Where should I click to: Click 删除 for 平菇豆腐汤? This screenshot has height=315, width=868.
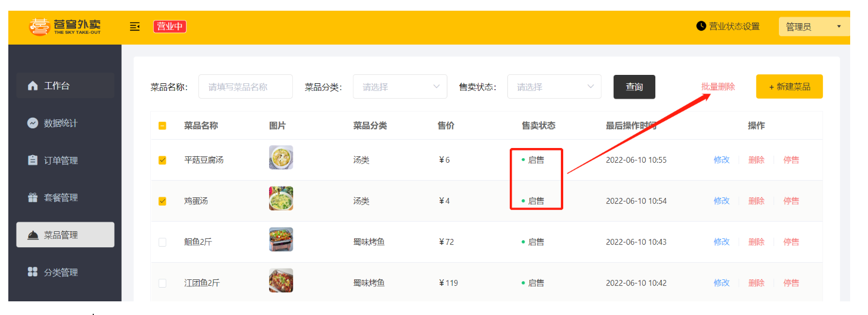click(x=756, y=160)
